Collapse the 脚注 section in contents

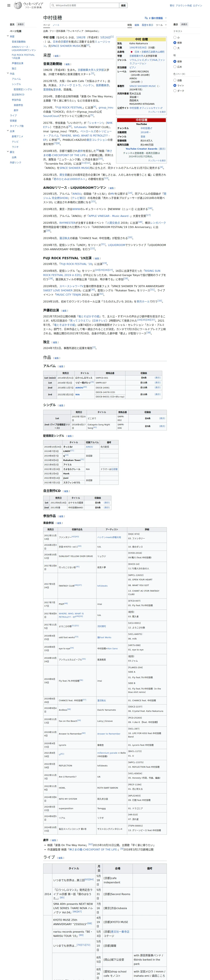[x=8, y=152]
